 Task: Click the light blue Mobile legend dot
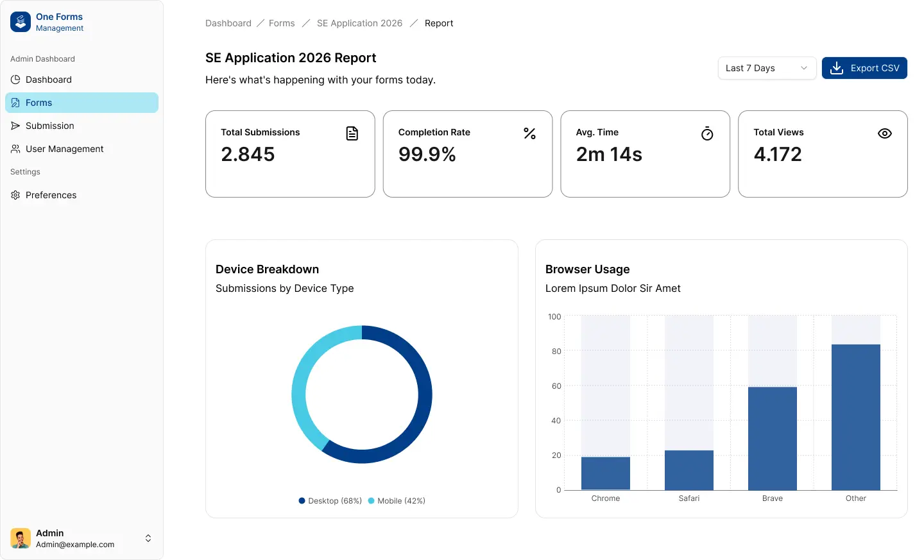coord(371,501)
